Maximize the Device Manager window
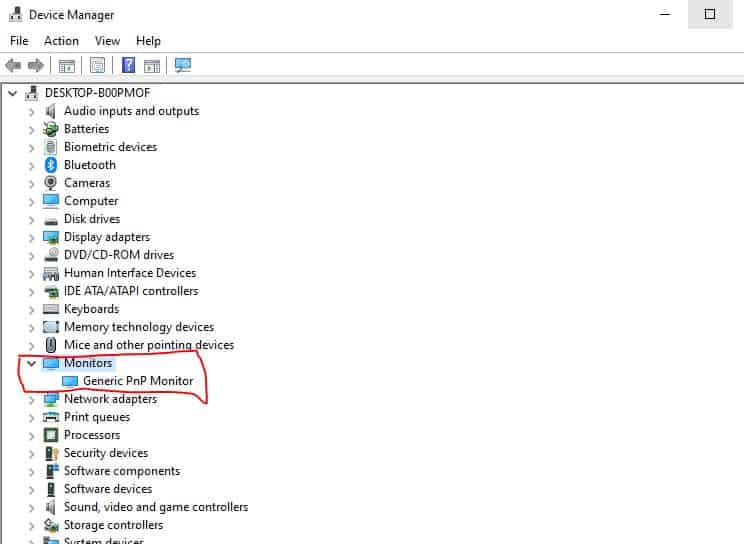Image resolution: width=744 pixels, height=544 pixels. [710, 14]
